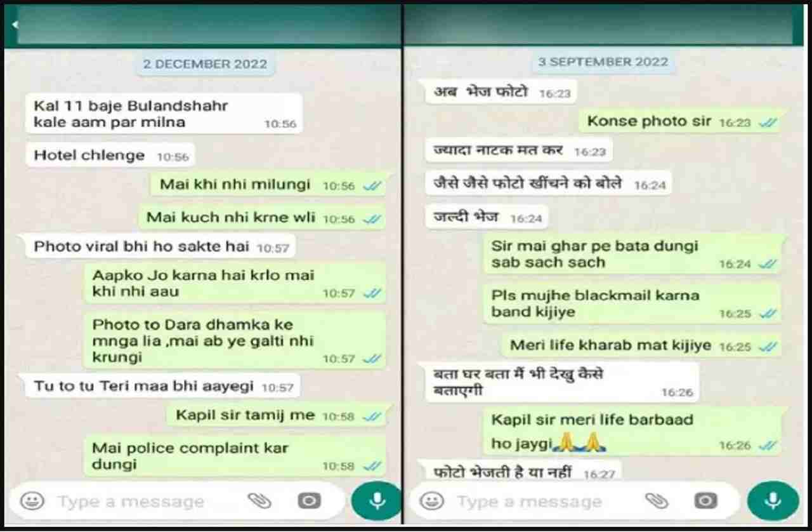Tap the 'Photo viral bhi ho sakte hai' message
Image resolution: width=812 pixels, height=532 pixels.
(x=161, y=246)
